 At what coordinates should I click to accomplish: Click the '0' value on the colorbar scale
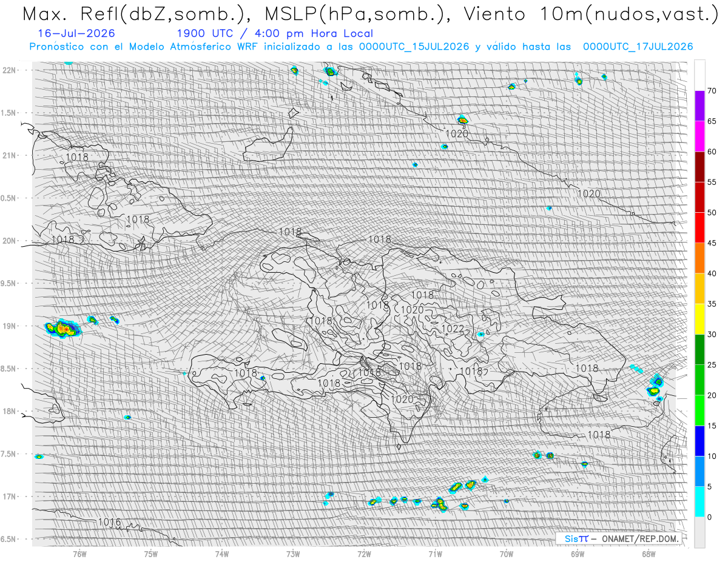pos(709,517)
